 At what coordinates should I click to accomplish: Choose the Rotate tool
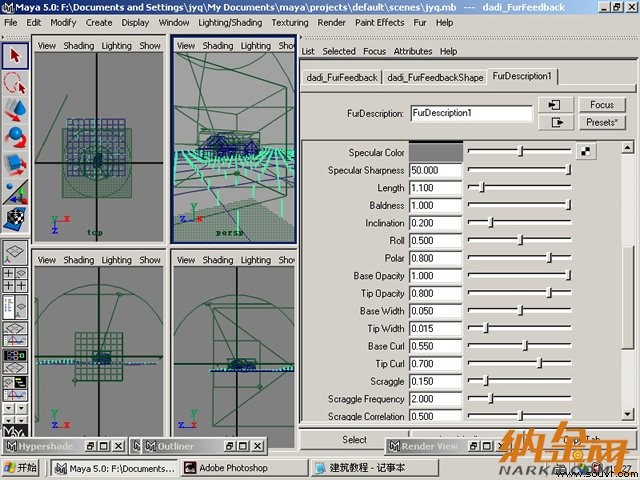[15, 138]
